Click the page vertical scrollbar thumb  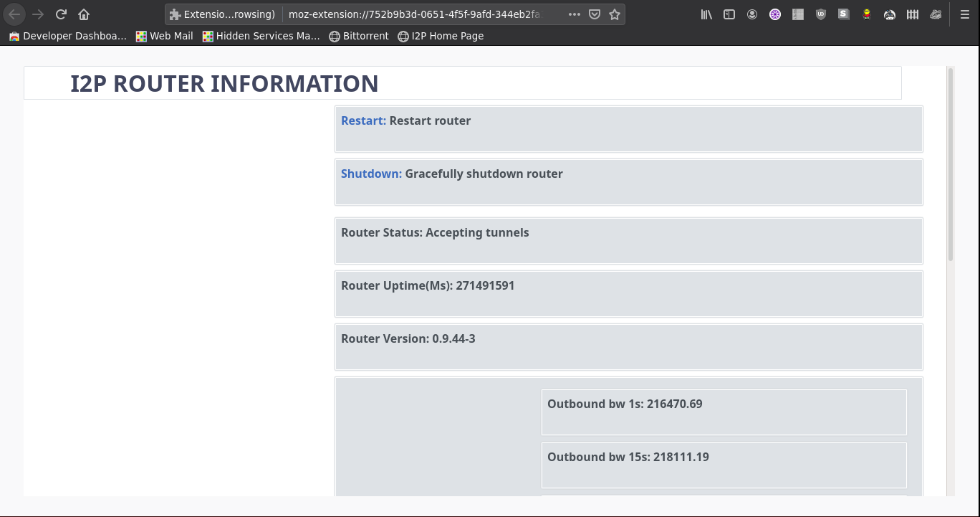[x=951, y=163]
